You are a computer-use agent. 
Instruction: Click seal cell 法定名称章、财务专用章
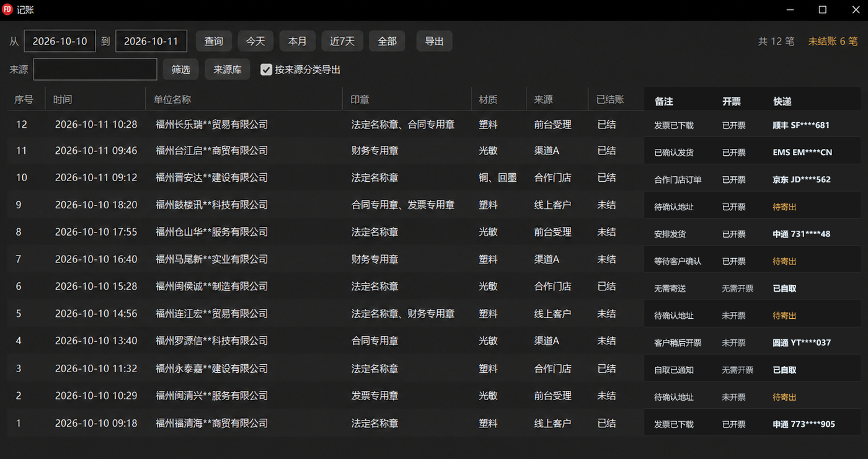tap(403, 314)
